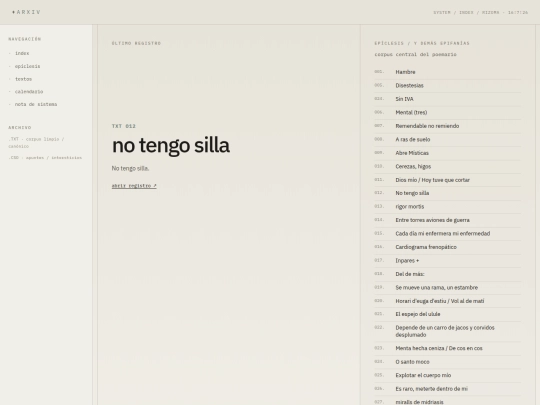Open the poem 'Cardiograma frenopático'
The image size is (540, 405).
tap(448, 247)
